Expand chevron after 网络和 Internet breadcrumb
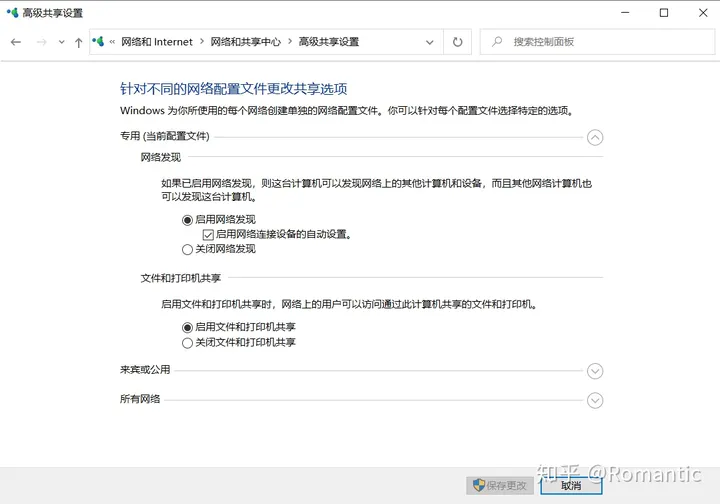This screenshot has width=720, height=504. (202, 42)
